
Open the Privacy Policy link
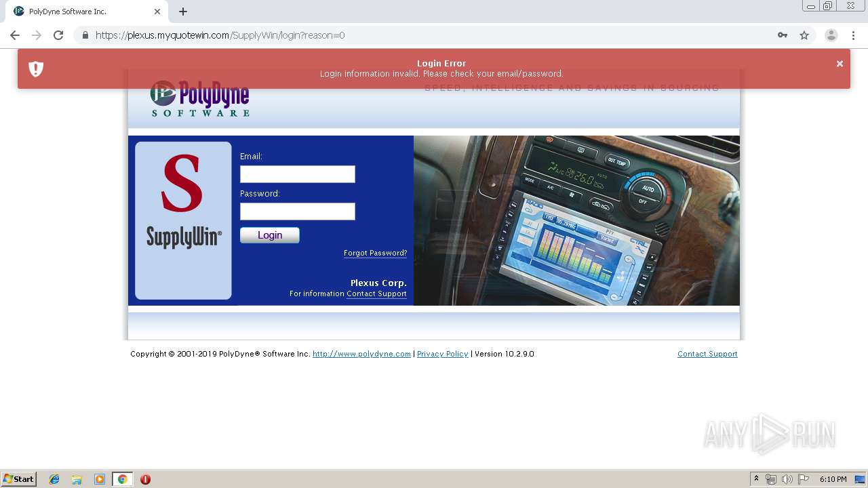click(x=442, y=354)
